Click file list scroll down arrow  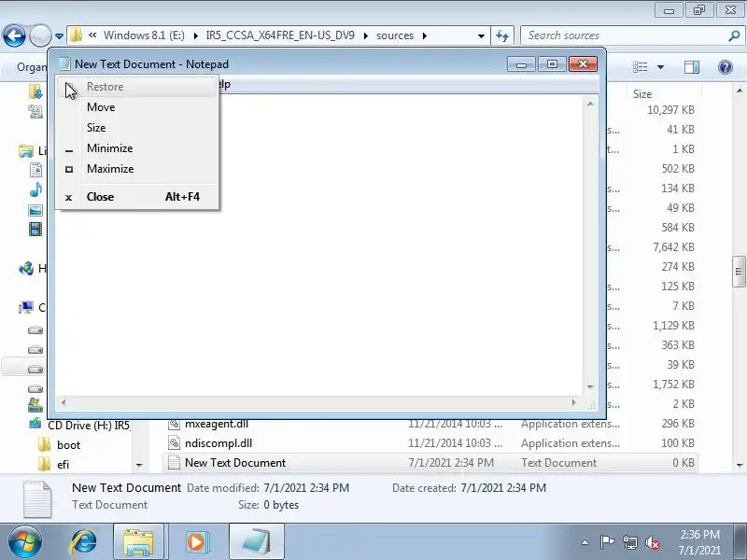click(x=739, y=465)
